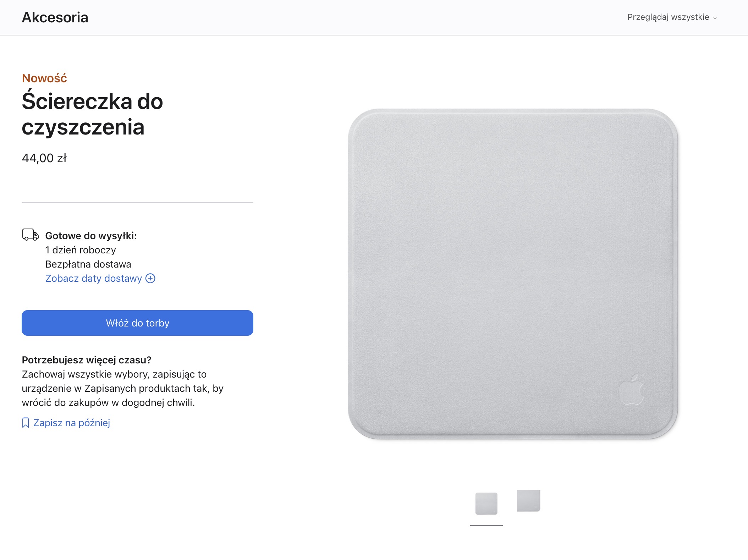The width and height of the screenshot is (748, 560).
Task: Click the plus circle icon beside delivery dates
Action: coord(150,279)
